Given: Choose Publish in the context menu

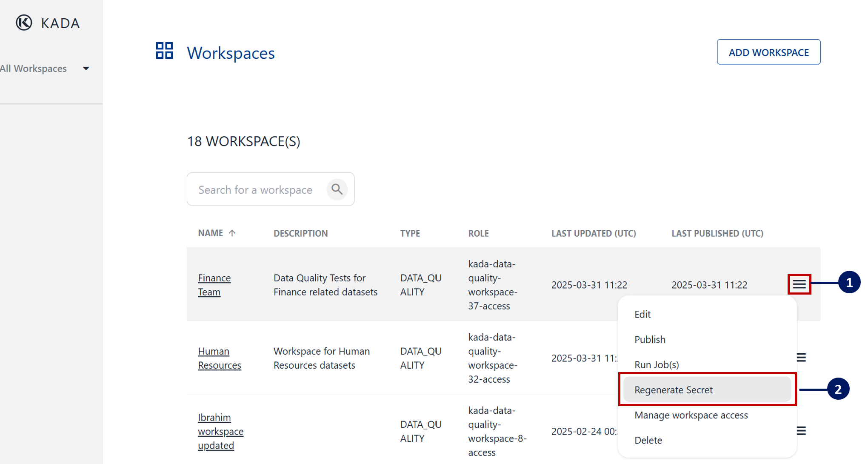Looking at the screenshot, I should pyautogui.click(x=650, y=339).
